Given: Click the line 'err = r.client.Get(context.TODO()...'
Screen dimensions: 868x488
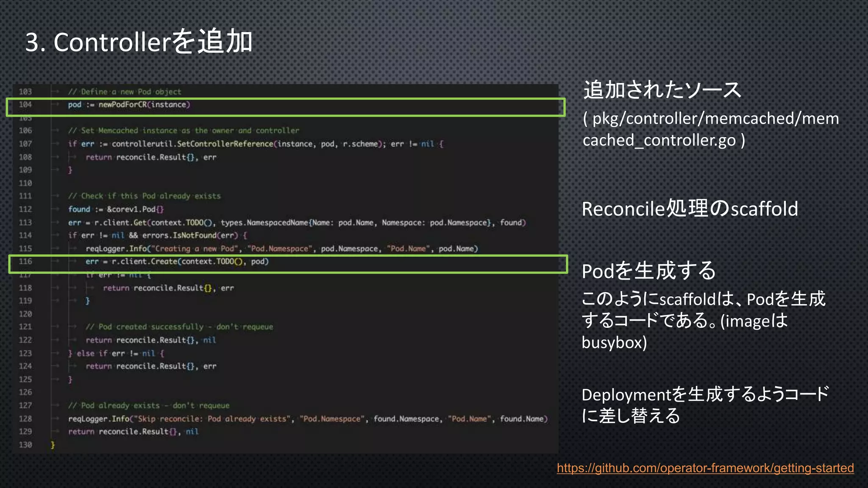Looking at the screenshot, I should (297, 223).
